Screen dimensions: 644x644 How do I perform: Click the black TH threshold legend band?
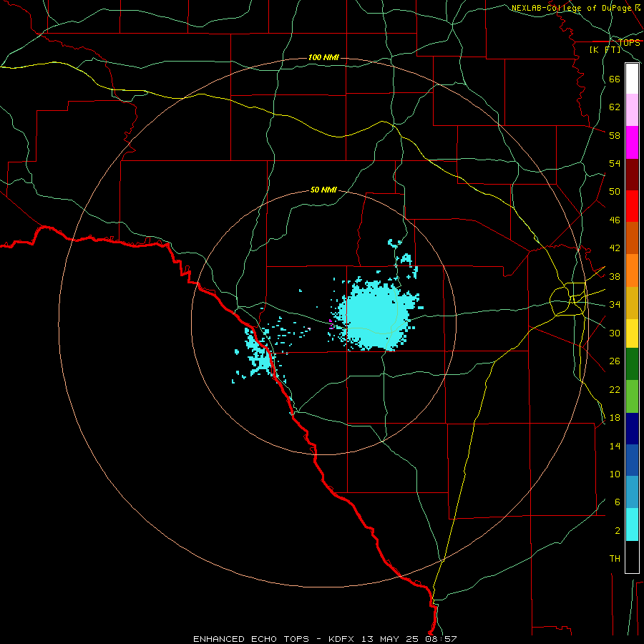pos(632,557)
